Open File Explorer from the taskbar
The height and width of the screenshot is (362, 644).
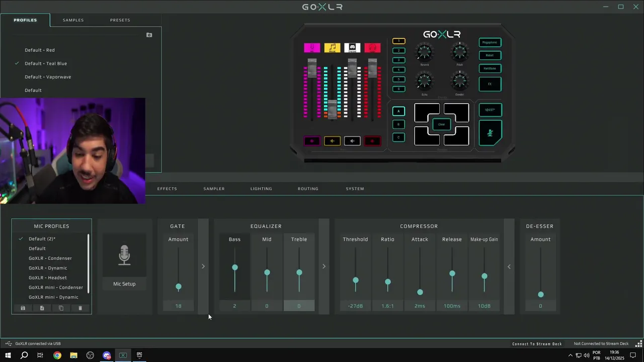tap(73, 355)
